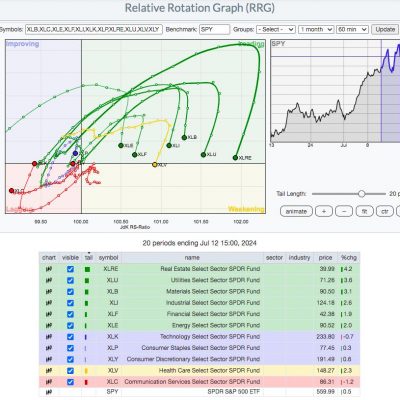Open chart icon for XLF row
The height and width of the screenshot is (400, 400).
(49, 314)
